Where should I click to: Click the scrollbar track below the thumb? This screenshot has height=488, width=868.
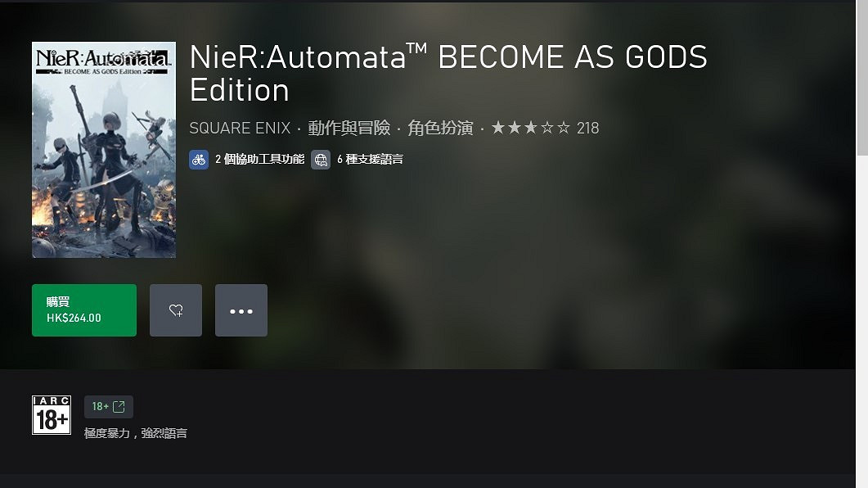click(862, 321)
